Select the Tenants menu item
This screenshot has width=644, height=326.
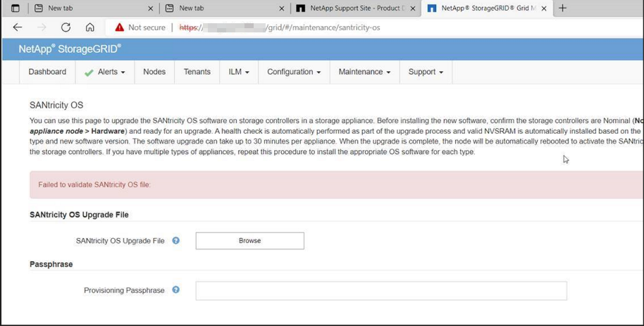[197, 73]
